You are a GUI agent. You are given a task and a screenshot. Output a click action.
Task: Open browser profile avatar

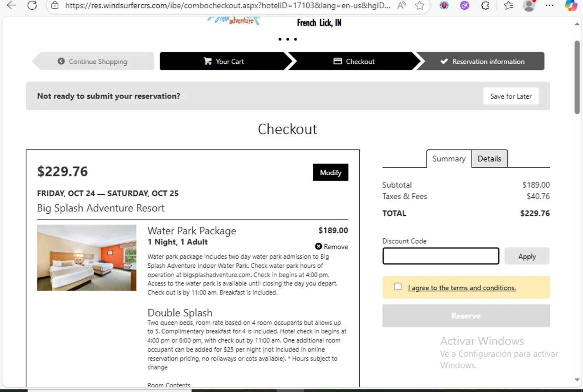point(529,5)
